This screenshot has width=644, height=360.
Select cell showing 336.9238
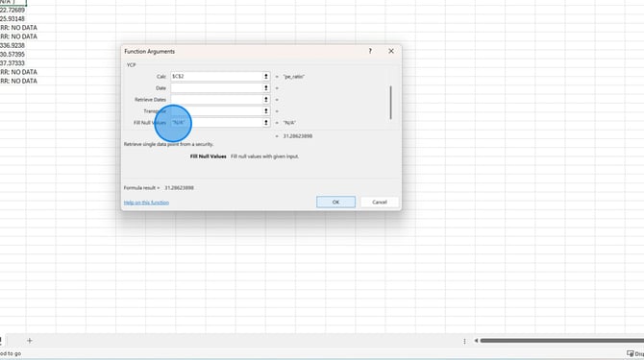pyautogui.click(x=12, y=45)
